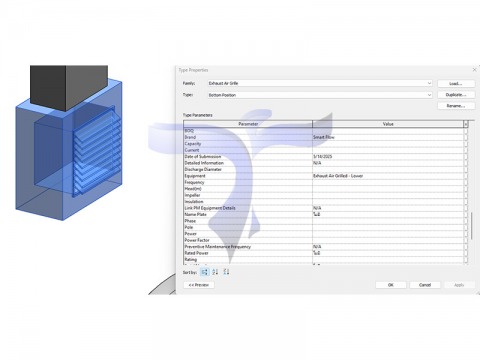Close the Type Properties dialog
Image resolution: width=480 pixels, height=360 pixels.
[x=474, y=70]
